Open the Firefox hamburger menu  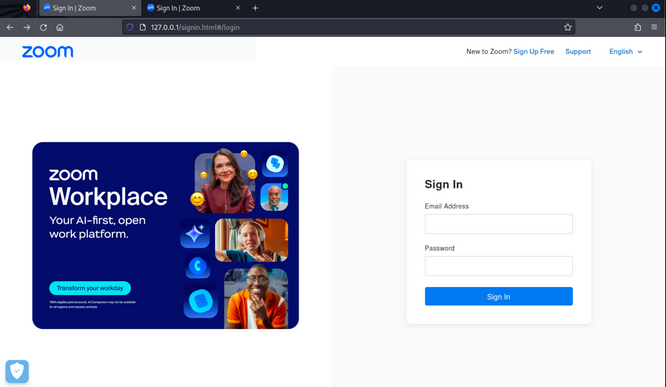coord(654,27)
